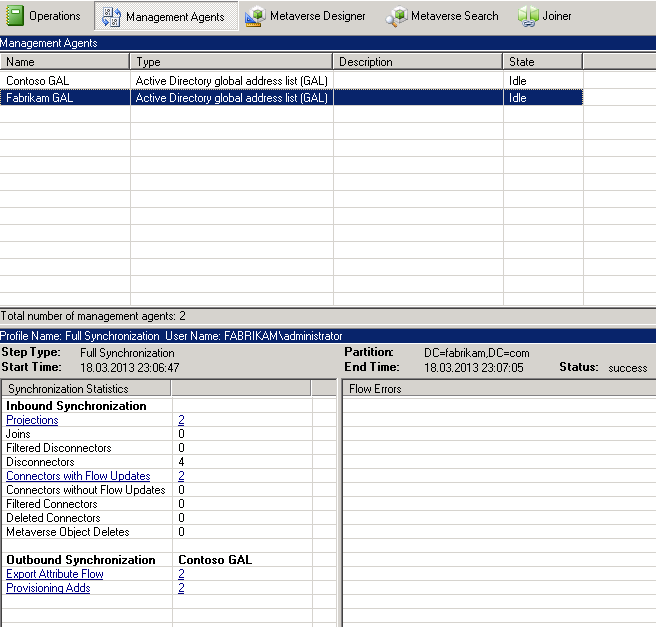Open the Connectors with Flow Updates link
This screenshot has width=656, height=627.
pyautogui.click(x=78, y=476)
